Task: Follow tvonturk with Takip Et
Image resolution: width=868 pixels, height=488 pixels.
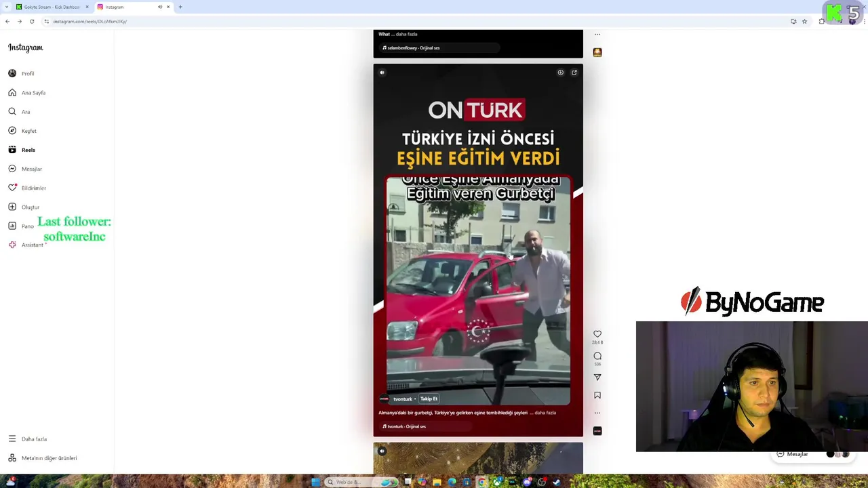Action: [x=429, y=399]
